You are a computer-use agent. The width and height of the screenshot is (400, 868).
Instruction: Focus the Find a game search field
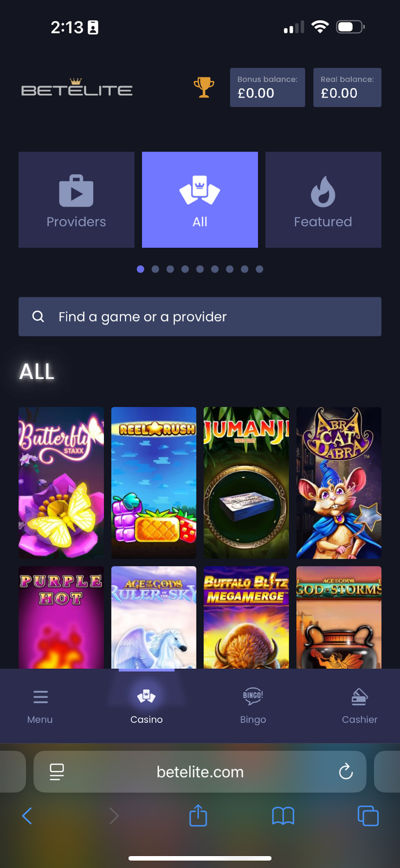[x=200, y=317]
